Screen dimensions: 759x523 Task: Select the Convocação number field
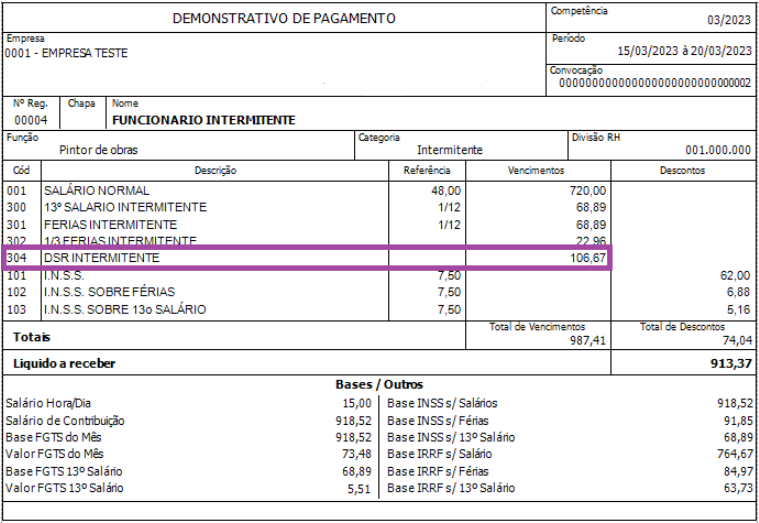(655, 83)
